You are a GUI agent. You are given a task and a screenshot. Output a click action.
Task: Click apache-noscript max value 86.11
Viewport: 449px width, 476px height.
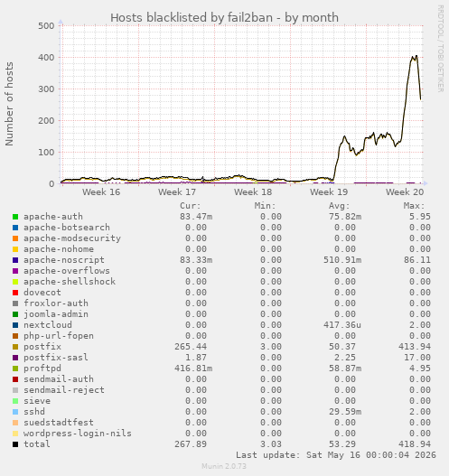pos(417,260)
